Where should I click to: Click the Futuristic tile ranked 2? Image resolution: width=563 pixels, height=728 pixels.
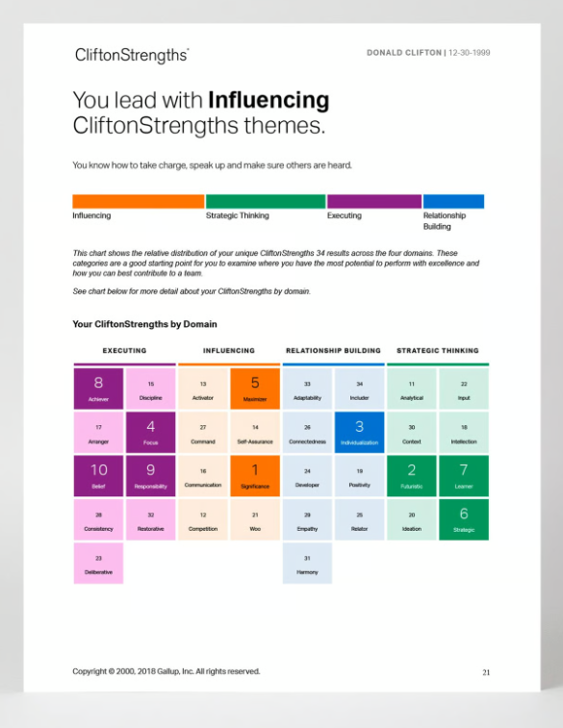[x=412, y=476]
